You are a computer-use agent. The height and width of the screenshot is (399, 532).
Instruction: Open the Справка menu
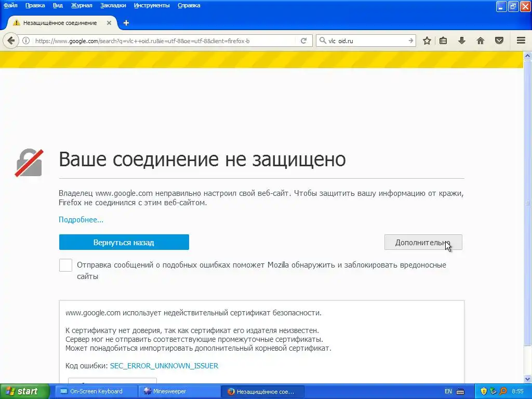tap(189, 5)
